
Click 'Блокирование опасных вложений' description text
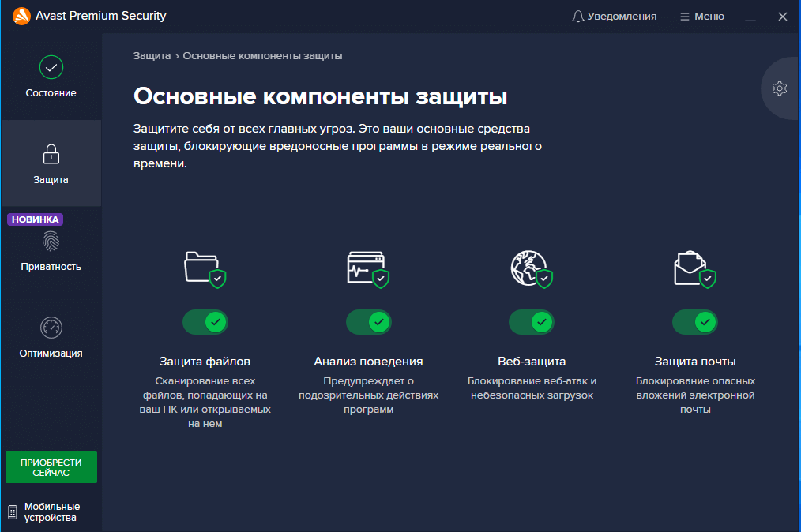click(x=695, y=395)
